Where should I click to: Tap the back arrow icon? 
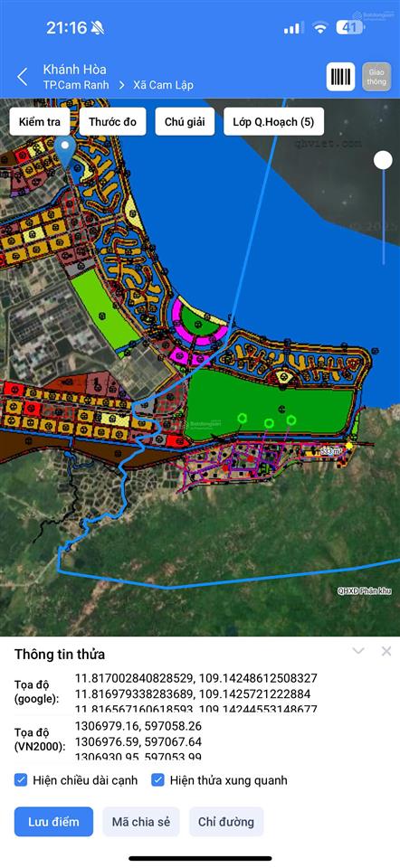[22, 77]
